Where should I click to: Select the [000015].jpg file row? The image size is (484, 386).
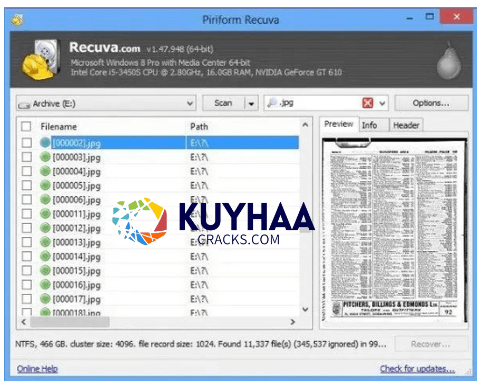click(x=159, y=270)
